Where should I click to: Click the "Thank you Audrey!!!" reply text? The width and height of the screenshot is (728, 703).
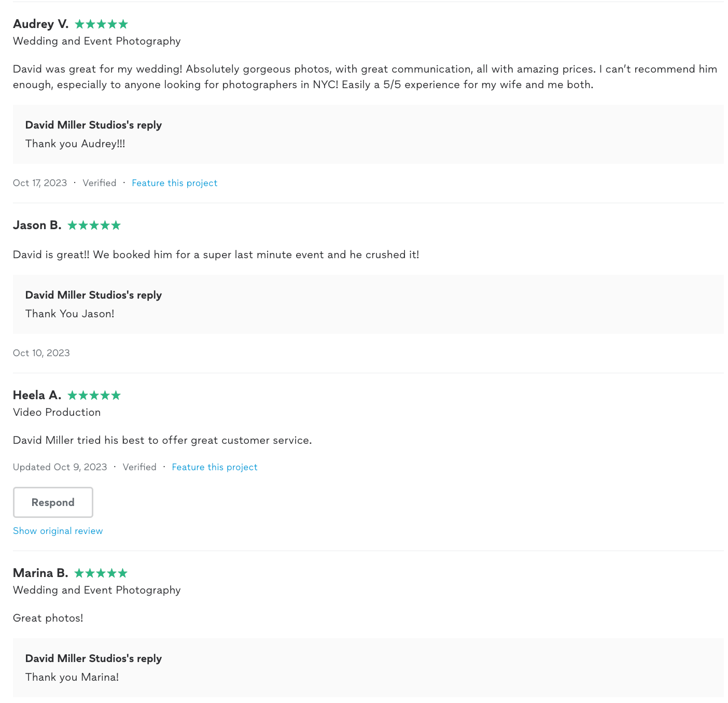pyautogui.click(x=75, y=144)
